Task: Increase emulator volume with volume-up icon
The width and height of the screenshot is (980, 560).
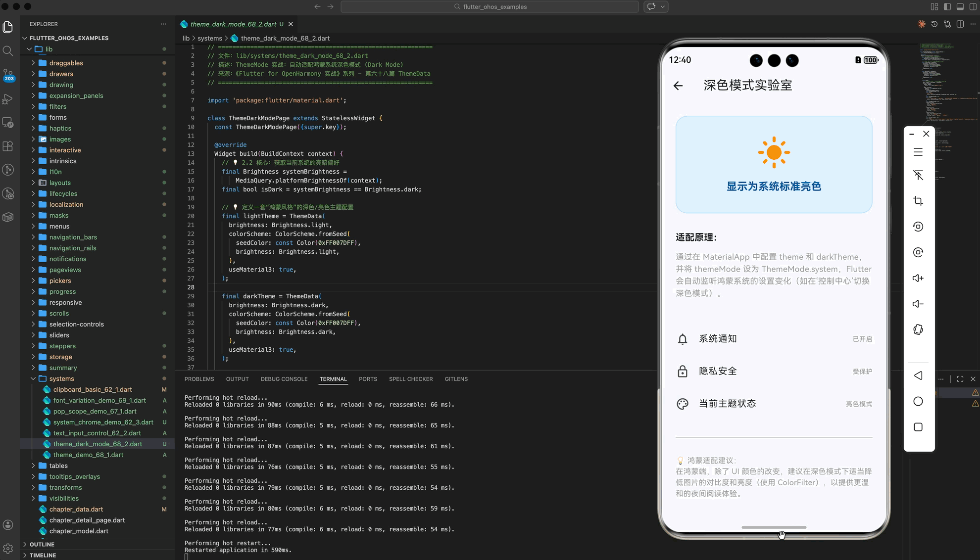Action: point(918,278)
